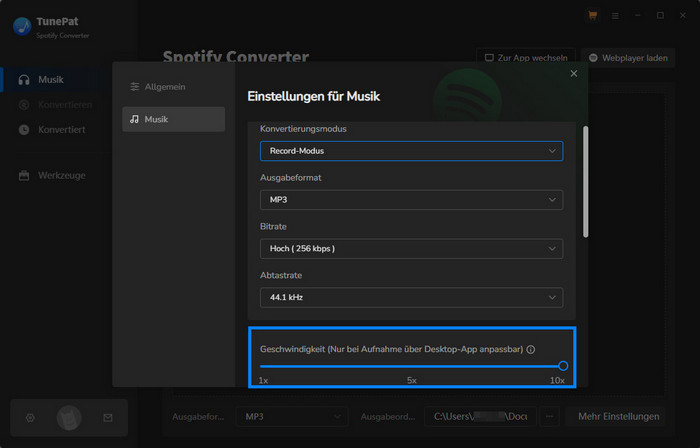Open Werkzeuge section in left sidebar
The image size is (700, 448).
coord(56,176)
